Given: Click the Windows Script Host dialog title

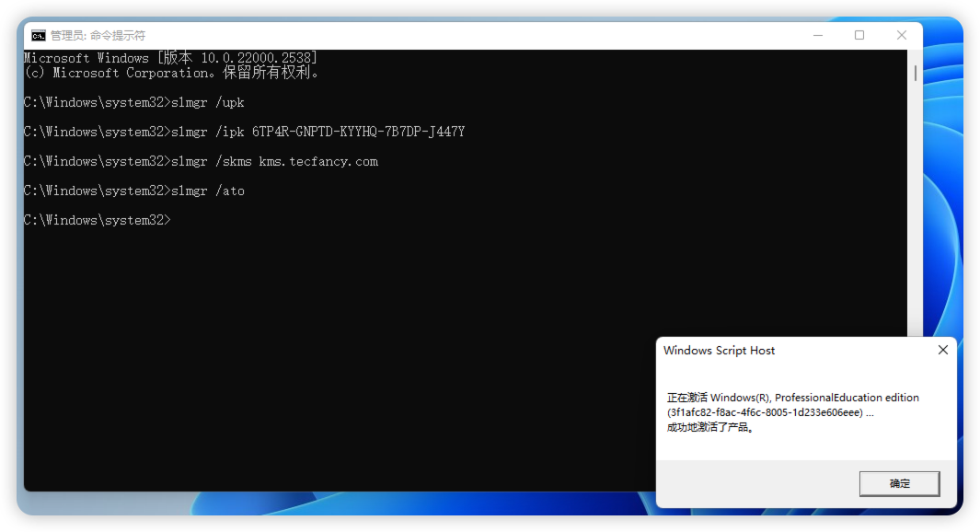Looking at the screenshot, I should [x=719, y=351].
